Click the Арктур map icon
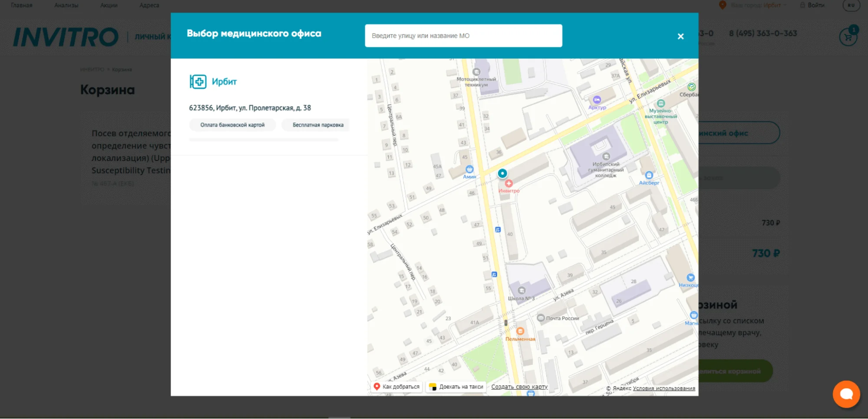 (597, 100)
